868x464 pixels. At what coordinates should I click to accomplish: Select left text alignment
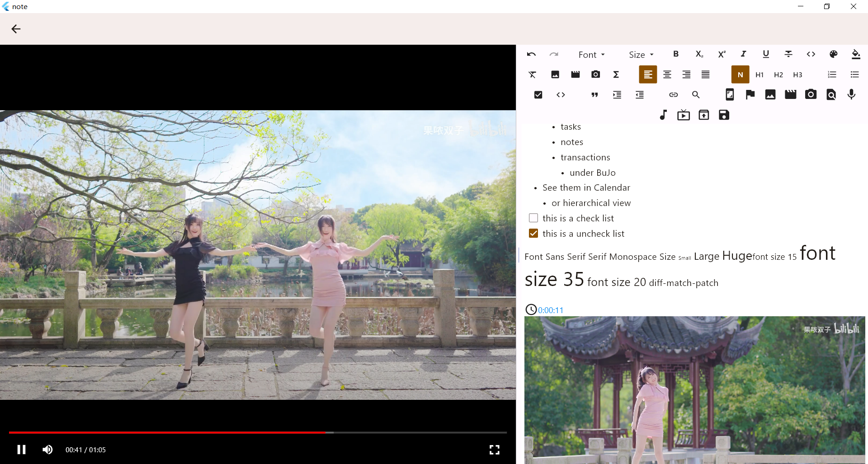point(648,75)
